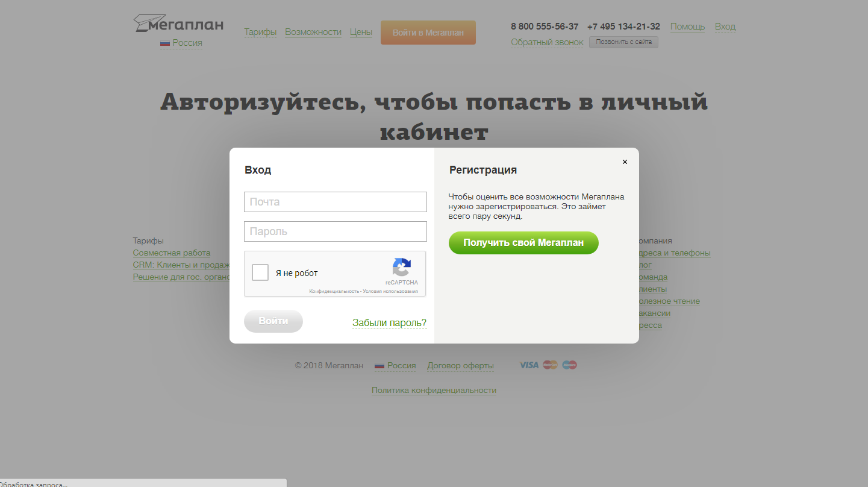Click the grey Войти login button
This screenshot has height=487, width=868.
coord(273,321)
